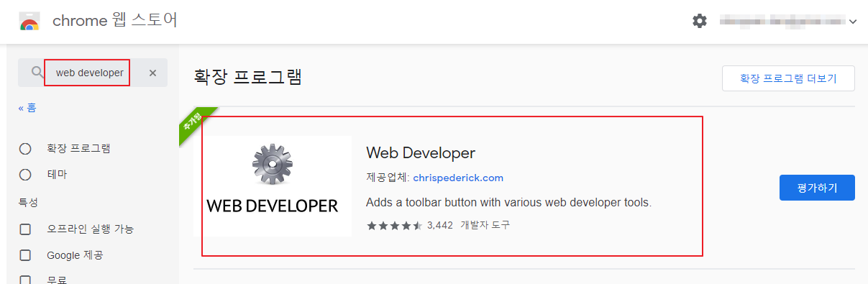Click 'chrome 웹 스토어' header title
Viewport: 868px width, 284px height.
click(x=115, y=21)
